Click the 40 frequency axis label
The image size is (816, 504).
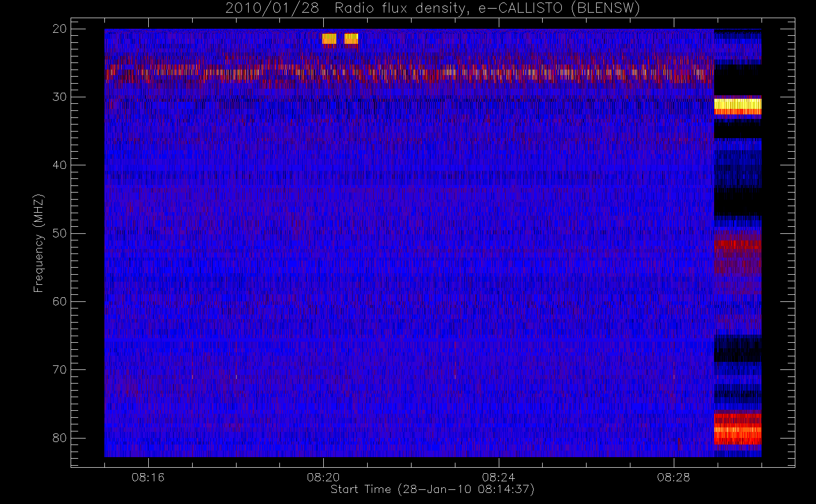click(x=60, y=165)
